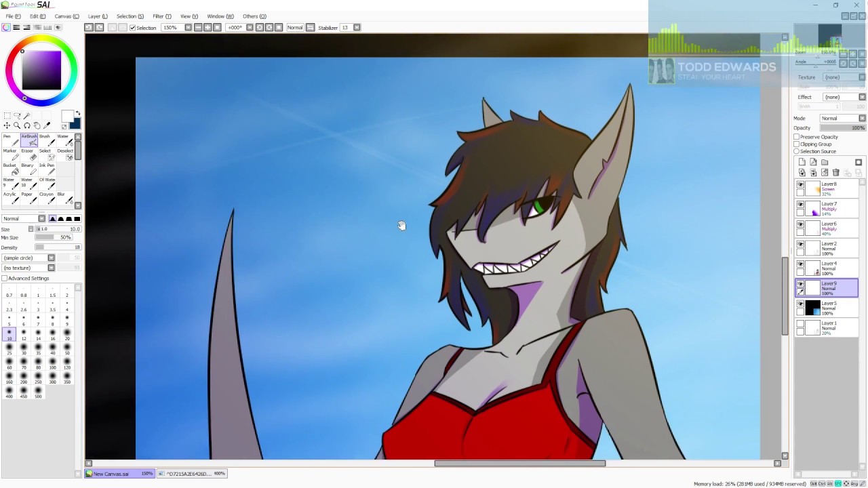Hide Layer6 with its eye icon

(800, 224)
